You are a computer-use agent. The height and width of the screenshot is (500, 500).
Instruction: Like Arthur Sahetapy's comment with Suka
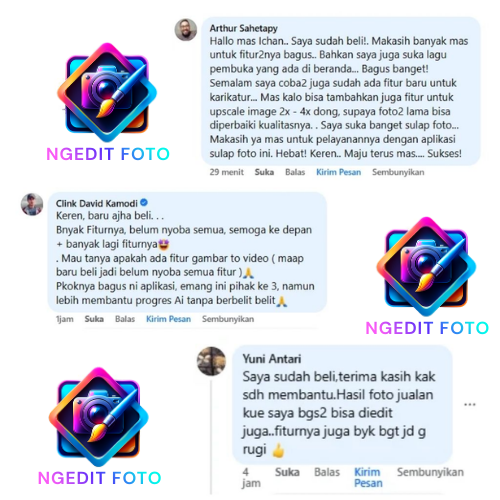click(264, 172)
